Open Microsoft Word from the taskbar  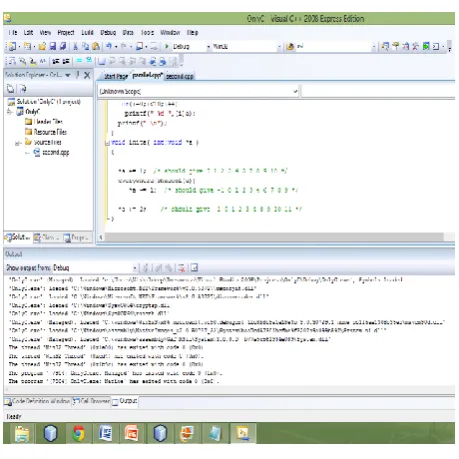coord(105,433)
